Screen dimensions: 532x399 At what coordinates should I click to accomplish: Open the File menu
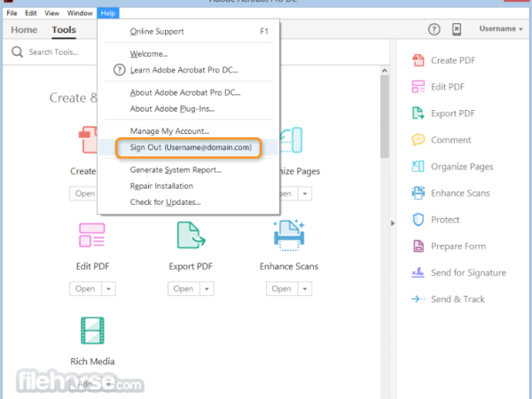click(12, 13)
